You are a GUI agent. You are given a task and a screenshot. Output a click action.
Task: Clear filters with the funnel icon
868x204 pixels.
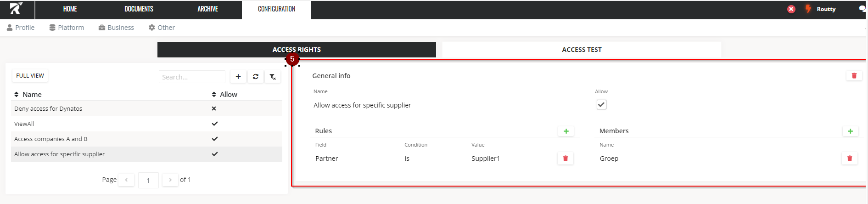click(x=273, y=77)
